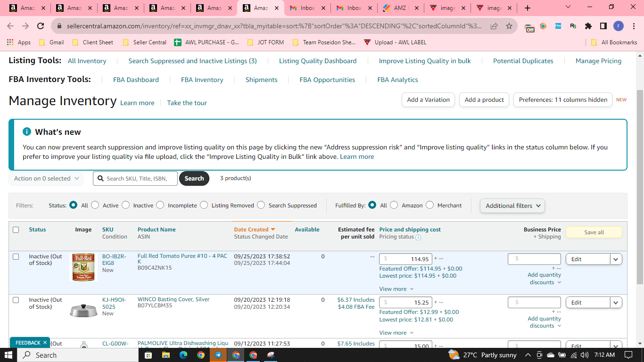
Task: Open Preferences: 11 columns hidden
Action: click(563, 100)
